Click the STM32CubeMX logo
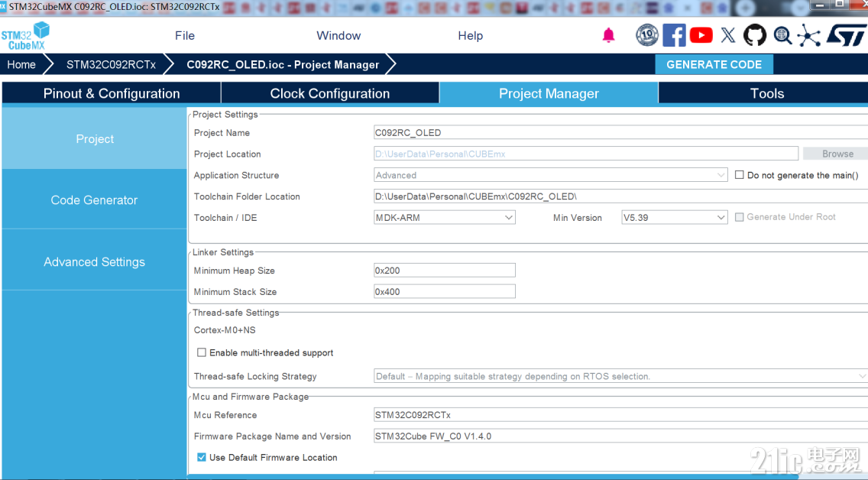 pos(25,37)
